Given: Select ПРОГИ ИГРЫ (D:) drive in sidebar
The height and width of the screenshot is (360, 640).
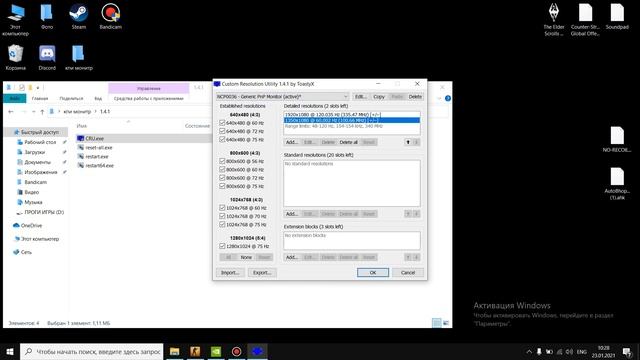Looking at the screenshot, I should (x=40, y=212).
